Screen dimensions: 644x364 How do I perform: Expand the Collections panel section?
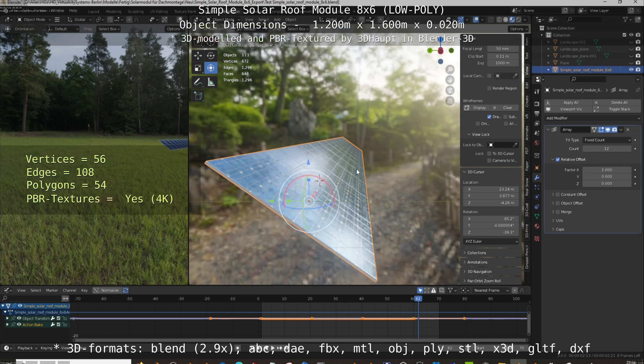click(477, 253)
